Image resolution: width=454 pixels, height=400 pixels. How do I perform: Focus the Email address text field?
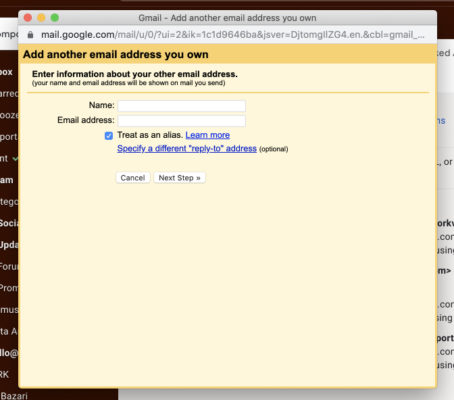pyautogui.click(x=182, y=121)
